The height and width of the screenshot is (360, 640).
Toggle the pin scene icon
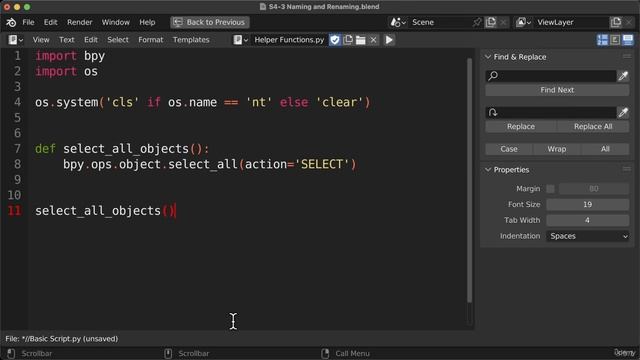click(x=477, y=22)
